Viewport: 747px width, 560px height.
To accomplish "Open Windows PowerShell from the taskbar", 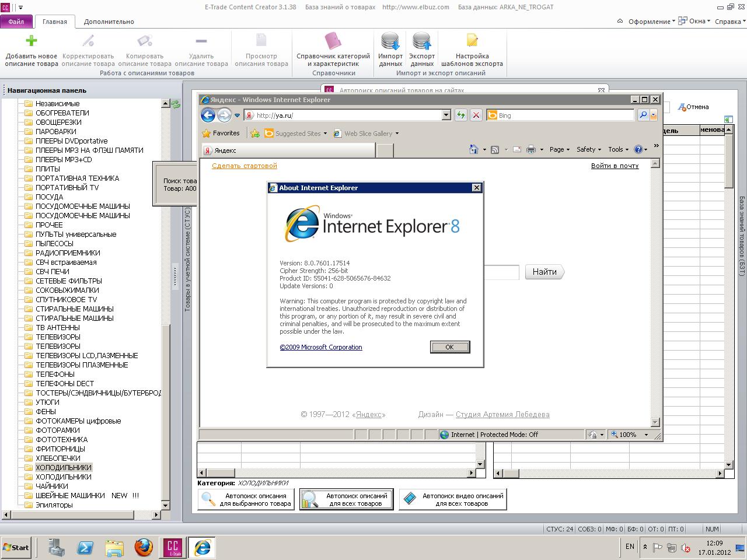I will coord(86,547).
